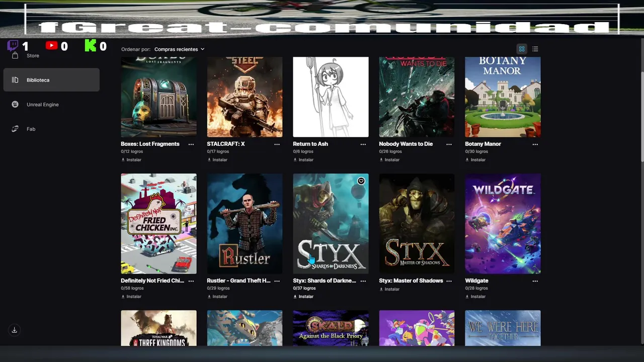Open options menu for Definitely Not Fried Chicken
This screenshot has width=644, height=362.
(x=191, y=281)
